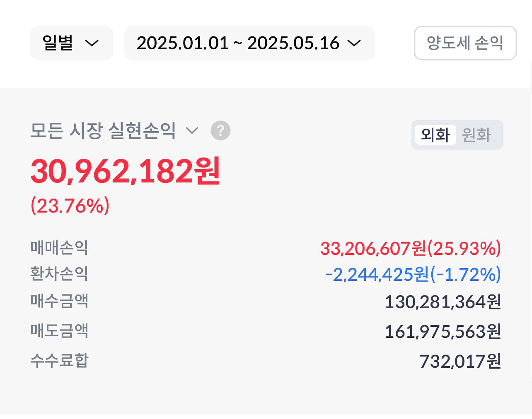Click the 수수료합 fee total 732,017원
Screen dimensions: 532x419
click(x=460, y=361)
